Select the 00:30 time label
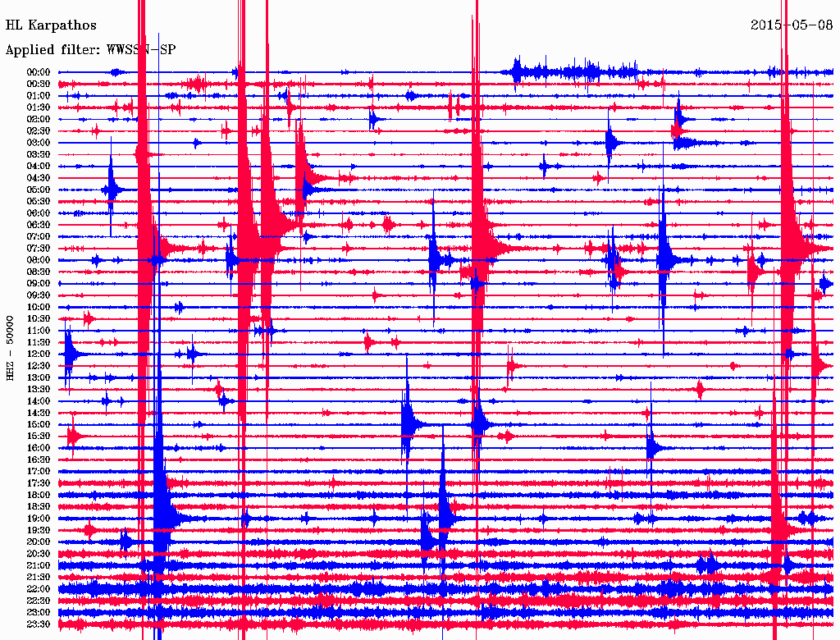840x640 pixels. [x=39, y=85]
